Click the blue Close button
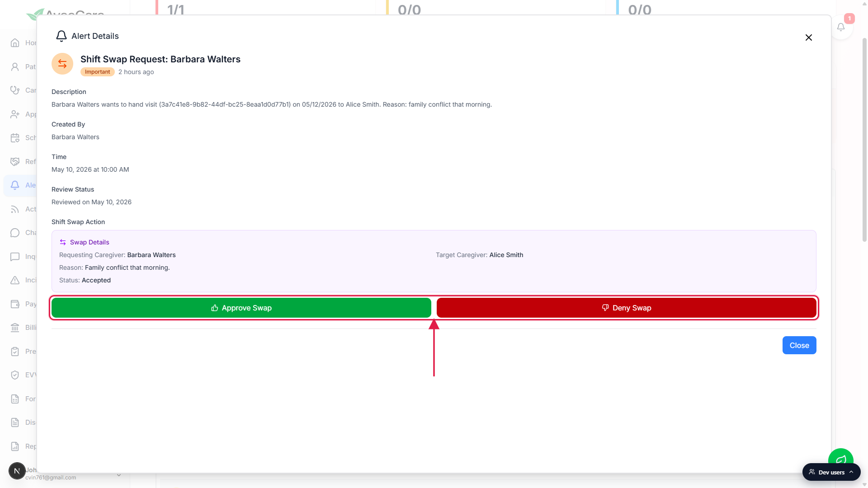The width and height of the screenshot is (868, 488). 799,345
